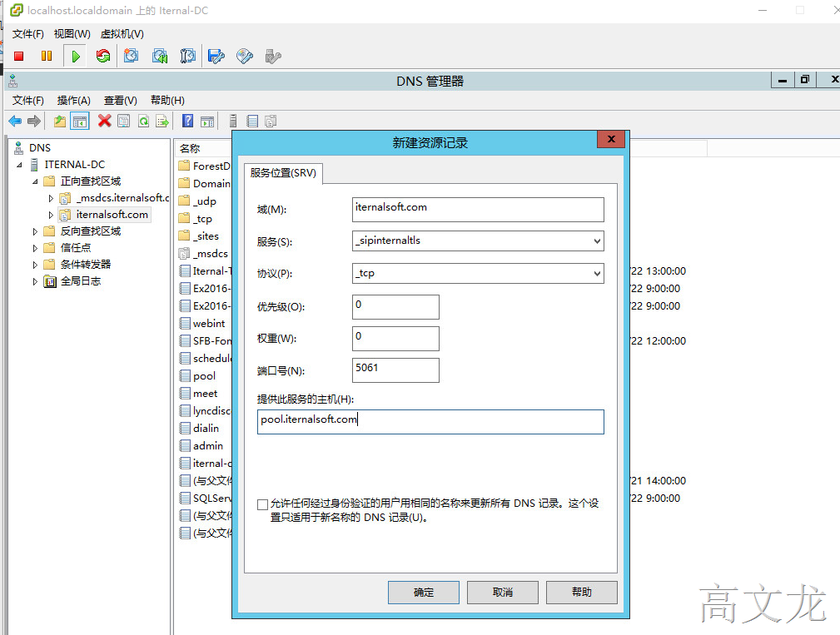Click the DNS root node in tree
The image size is (840, 635).
point(40,148)
